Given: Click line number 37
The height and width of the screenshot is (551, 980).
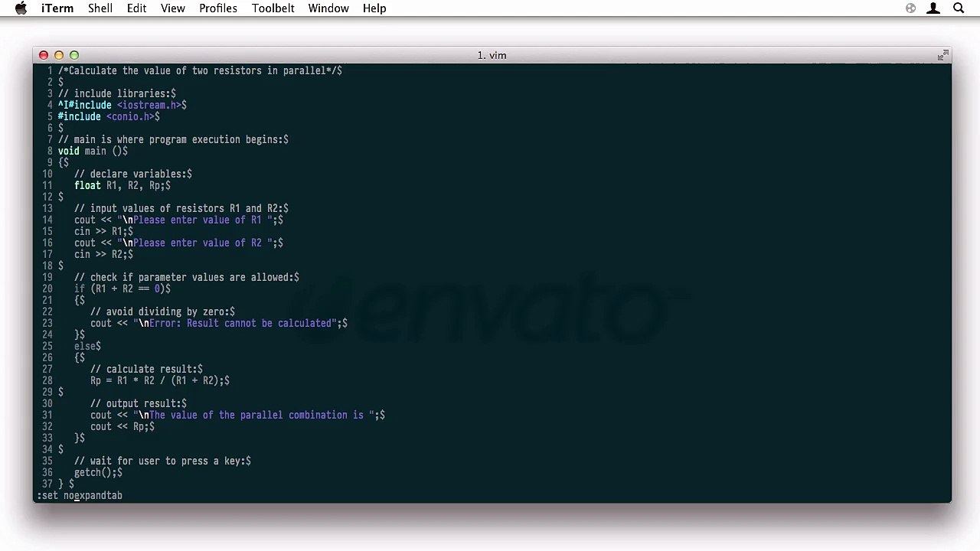Looking at the screenshot, I should [x=47, y=484].
